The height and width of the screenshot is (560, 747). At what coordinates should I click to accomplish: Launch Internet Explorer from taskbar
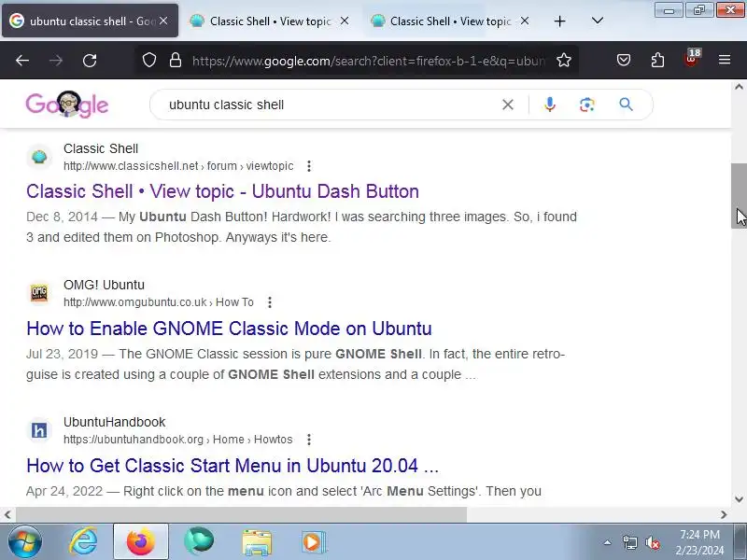coord(84,542)
